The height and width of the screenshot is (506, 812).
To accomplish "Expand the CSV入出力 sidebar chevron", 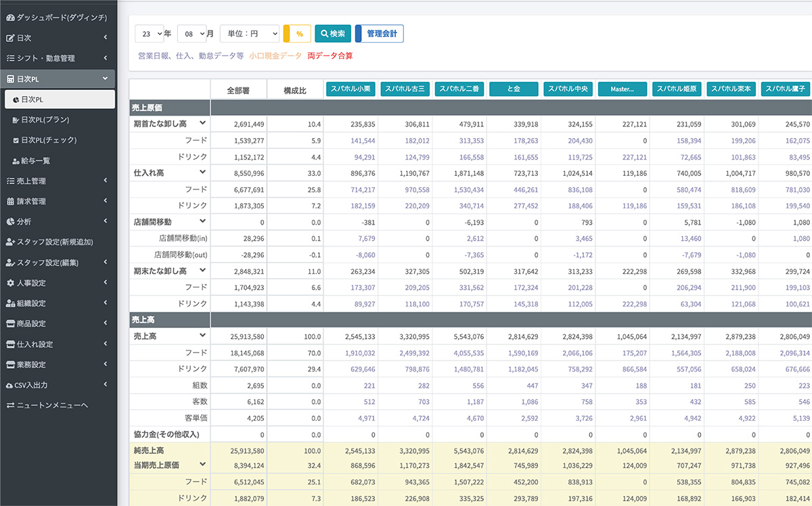I will point(106,384).
